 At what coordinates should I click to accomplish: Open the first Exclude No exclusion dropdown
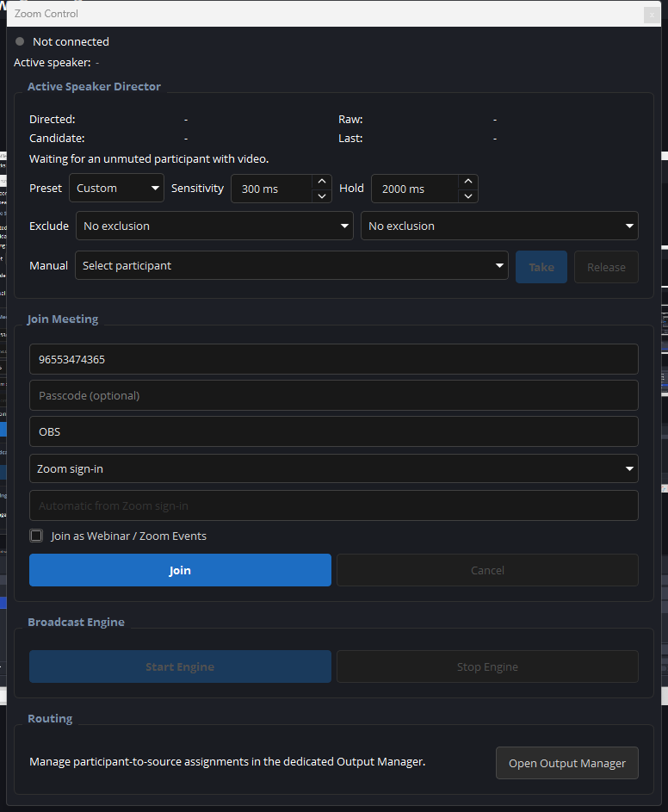(214, 226)
